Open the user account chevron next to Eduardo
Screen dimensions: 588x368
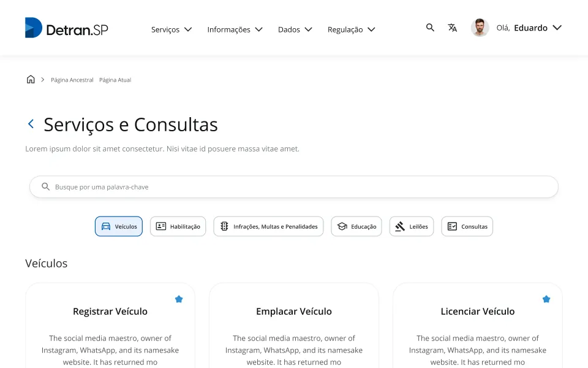coord(557,28)
